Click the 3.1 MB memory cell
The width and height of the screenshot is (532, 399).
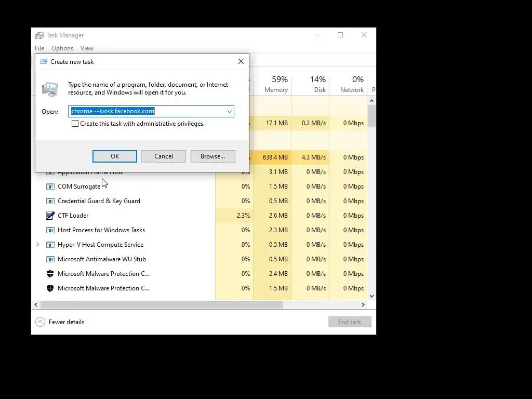click(272, 171)
